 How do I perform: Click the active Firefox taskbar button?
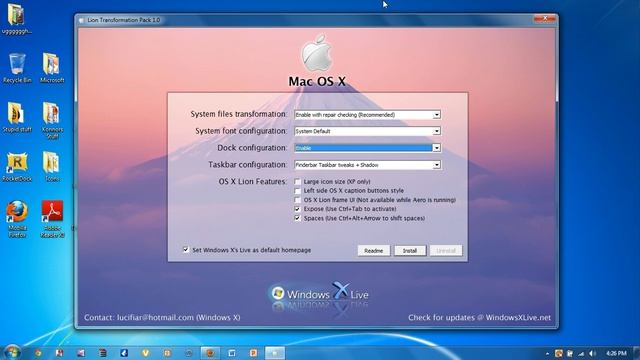click(210, 353)
